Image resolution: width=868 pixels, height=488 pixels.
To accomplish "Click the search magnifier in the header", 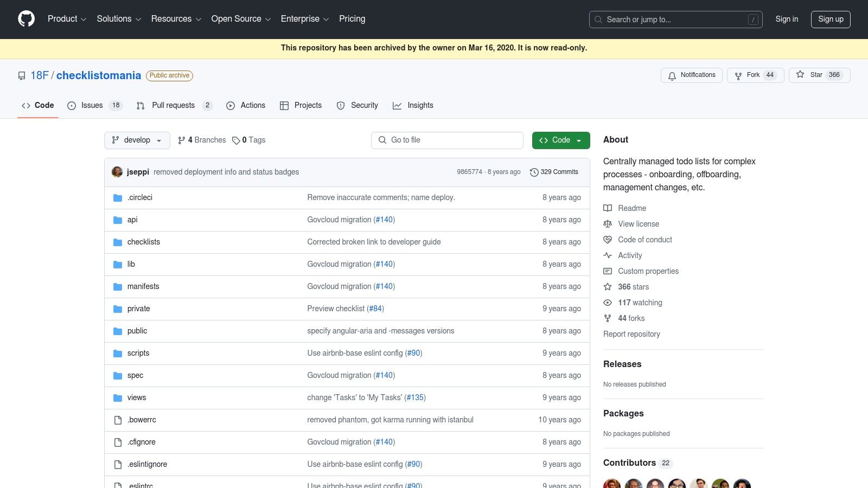I will coord(598,20).
